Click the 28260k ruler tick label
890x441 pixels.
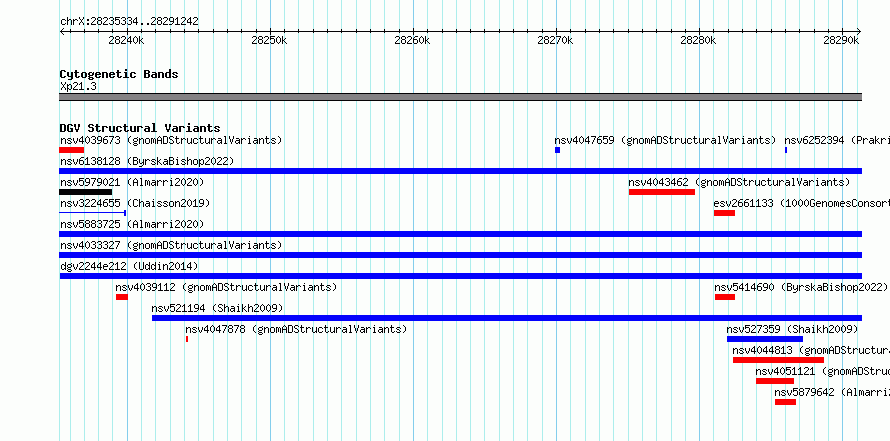(412, 40)
